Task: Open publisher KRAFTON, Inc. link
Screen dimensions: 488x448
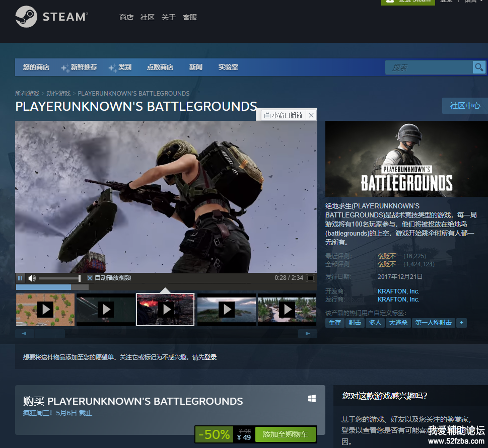Action: [x=398, y=300]
